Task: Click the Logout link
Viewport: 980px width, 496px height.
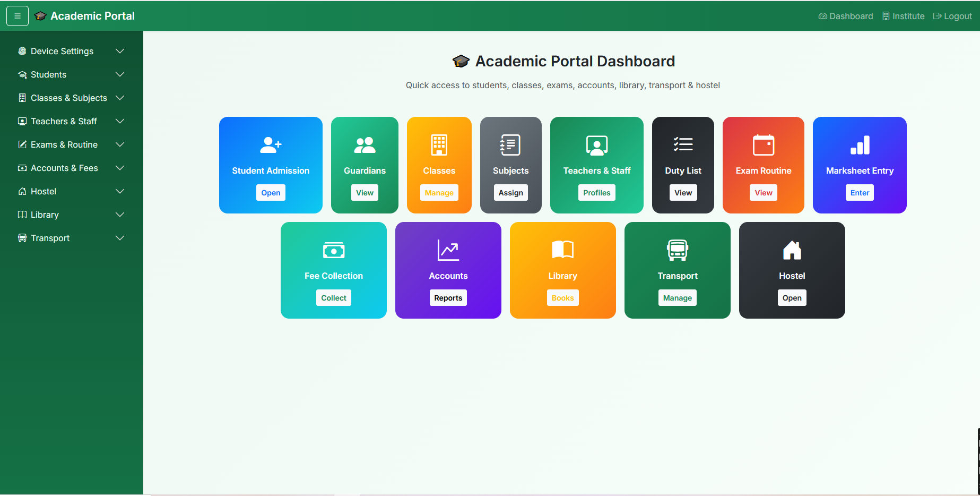Action: click(952, 16)
